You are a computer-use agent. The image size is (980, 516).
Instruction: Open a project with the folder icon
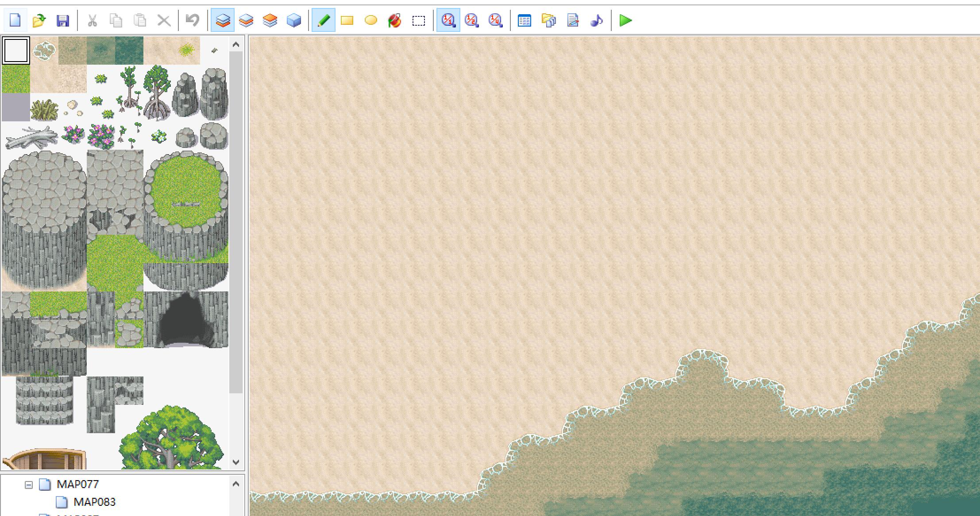pyautogui.click(x=39, y=20)
